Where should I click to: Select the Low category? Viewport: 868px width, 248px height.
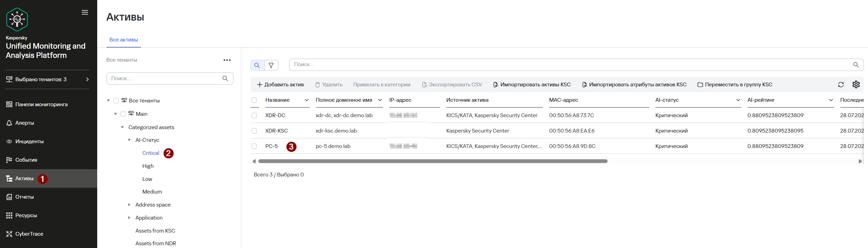[147, 179]
